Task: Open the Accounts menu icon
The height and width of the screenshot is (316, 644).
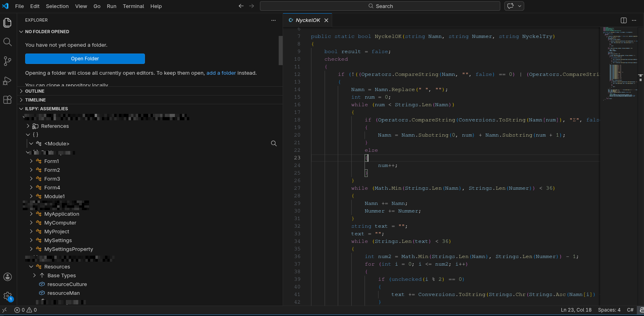Action: [7, 277]
